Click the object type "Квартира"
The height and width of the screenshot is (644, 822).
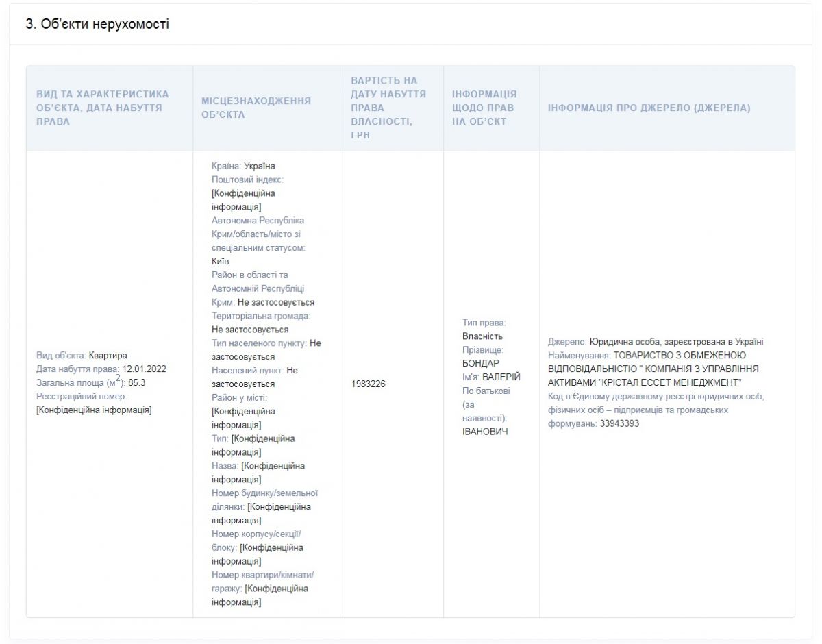point(108,356)
